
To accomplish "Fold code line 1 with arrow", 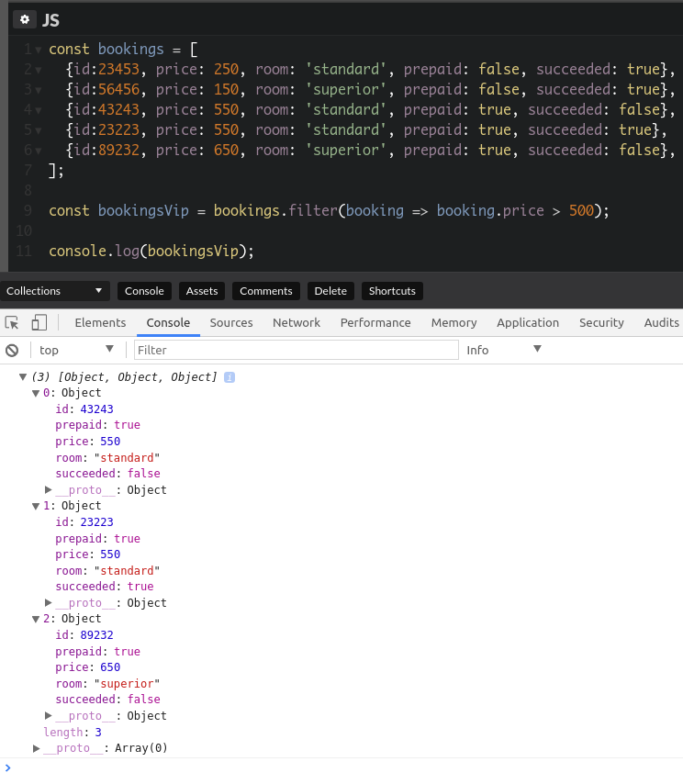I will coord(38,50).
